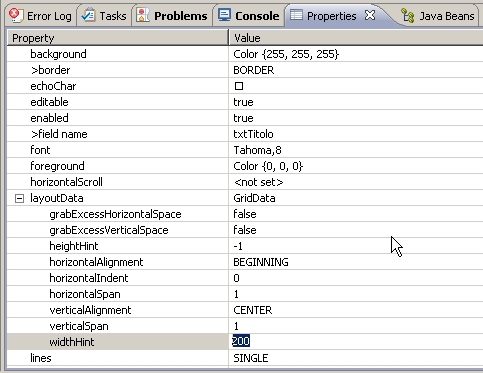483x373 pixels.
Task: Click the horizontalSpan value 1
Action: click(x=236, y=294)
